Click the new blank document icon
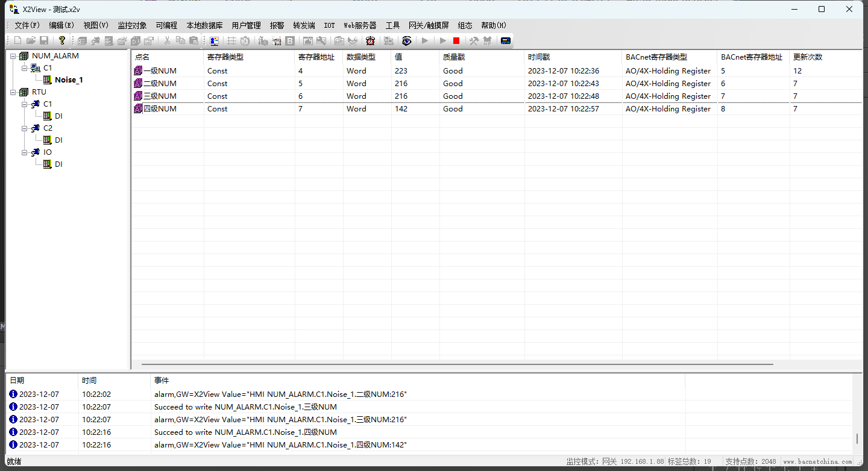 click(17, 40)
